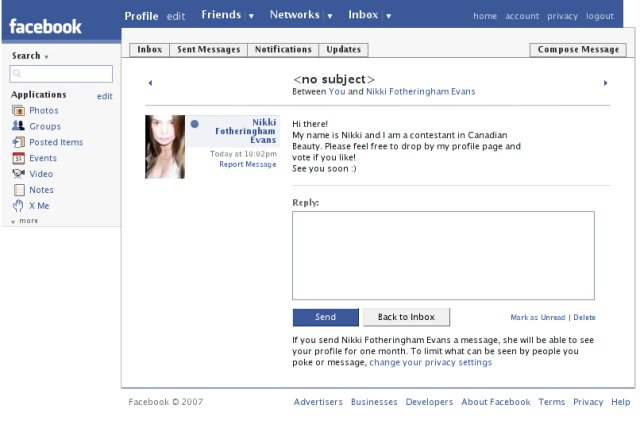Open the Photos link in sidebar
The width and height of the screenshot is (640, 432).
[44, 111]
